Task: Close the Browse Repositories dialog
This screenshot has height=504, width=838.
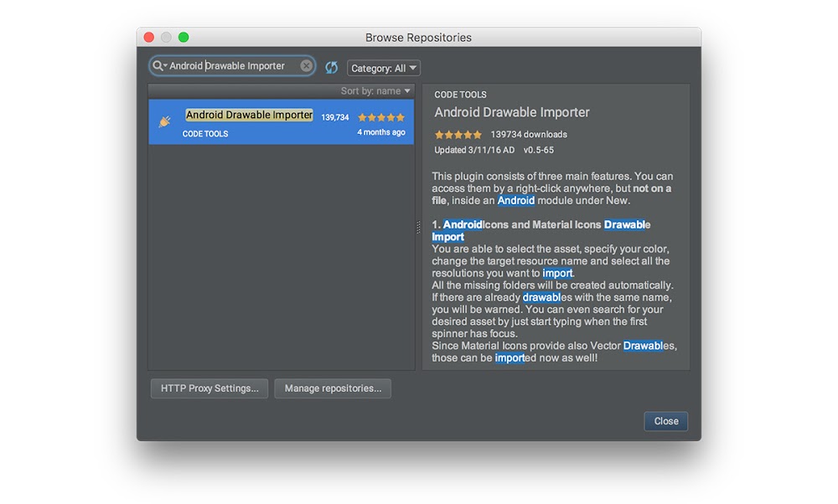Action: (666, 421)
